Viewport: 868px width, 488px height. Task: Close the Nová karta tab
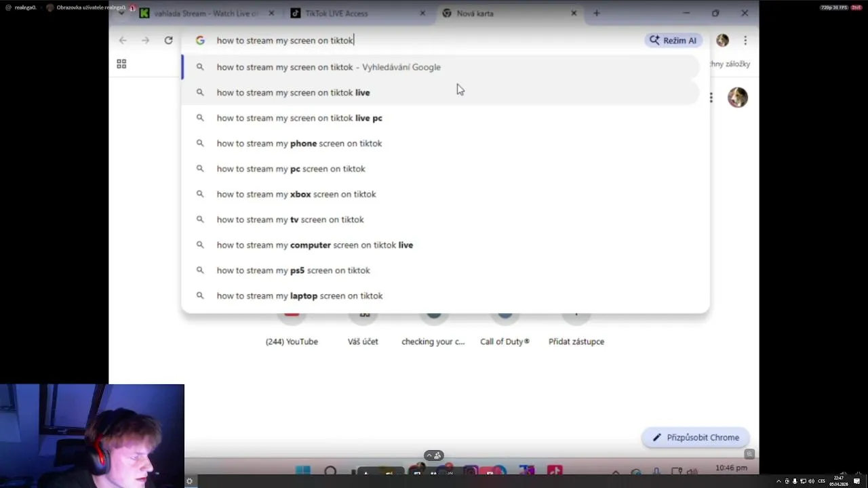tap(574, 14)
